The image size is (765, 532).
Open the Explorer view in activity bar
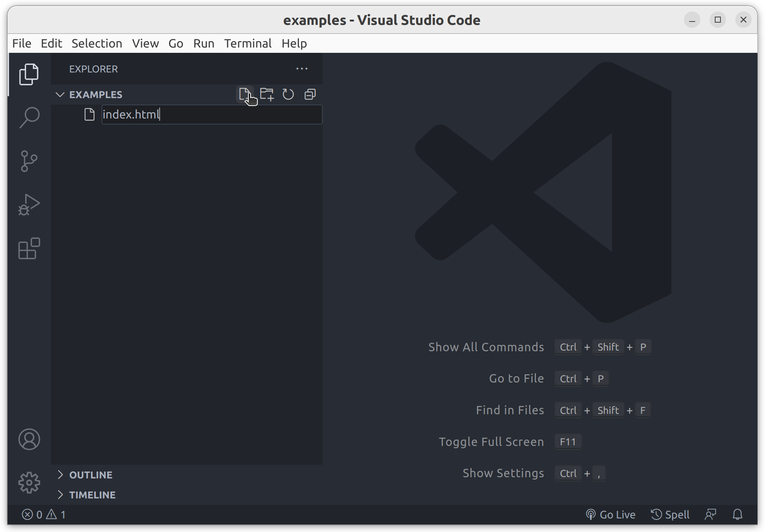point(29,74)
